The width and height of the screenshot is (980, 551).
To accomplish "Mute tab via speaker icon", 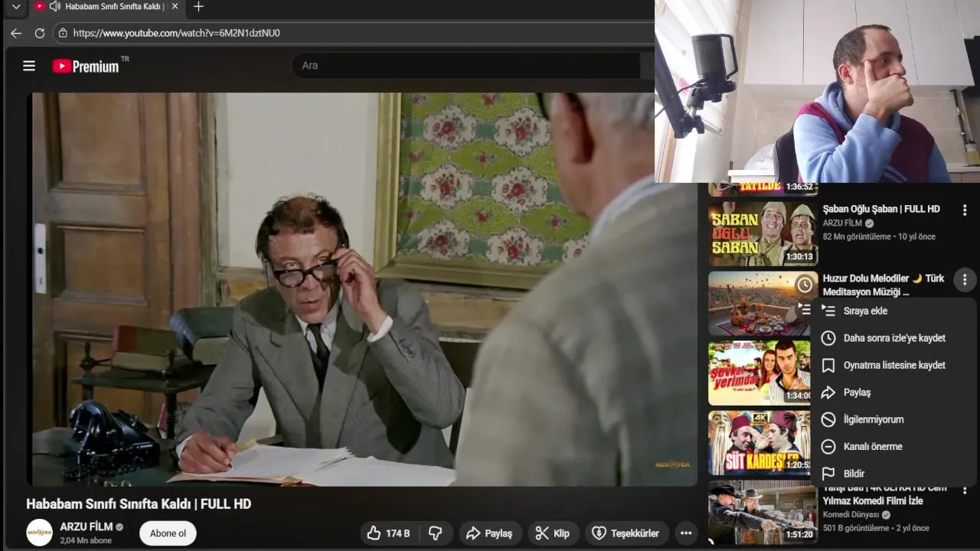I will (55, 7).
